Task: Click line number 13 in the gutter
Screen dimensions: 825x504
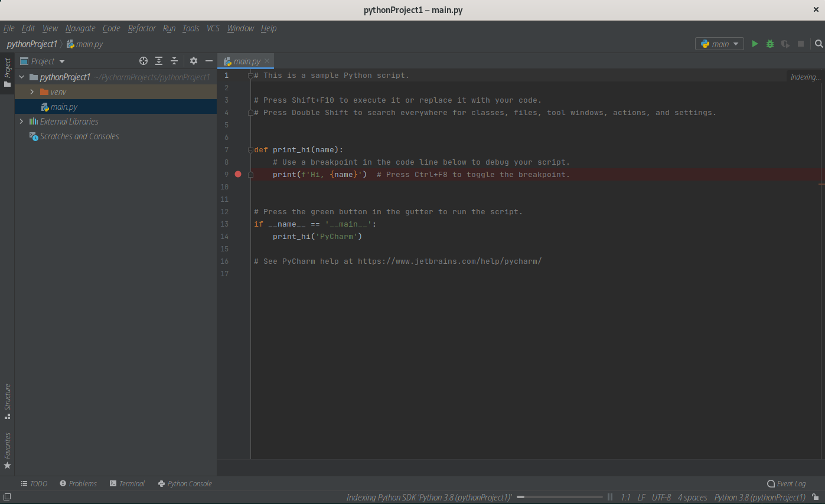Action: pyautogui.click(x=224, y=224)
